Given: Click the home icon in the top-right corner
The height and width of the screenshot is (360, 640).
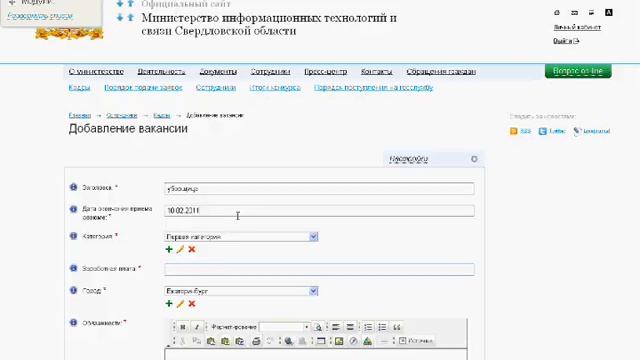Looking at the screenshot, I should 557,13.
